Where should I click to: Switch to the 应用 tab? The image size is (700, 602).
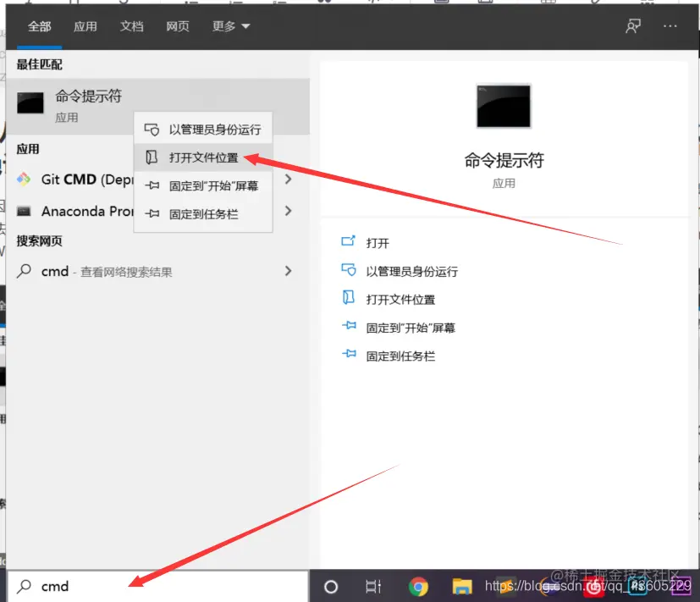click(x=85, y=26)
